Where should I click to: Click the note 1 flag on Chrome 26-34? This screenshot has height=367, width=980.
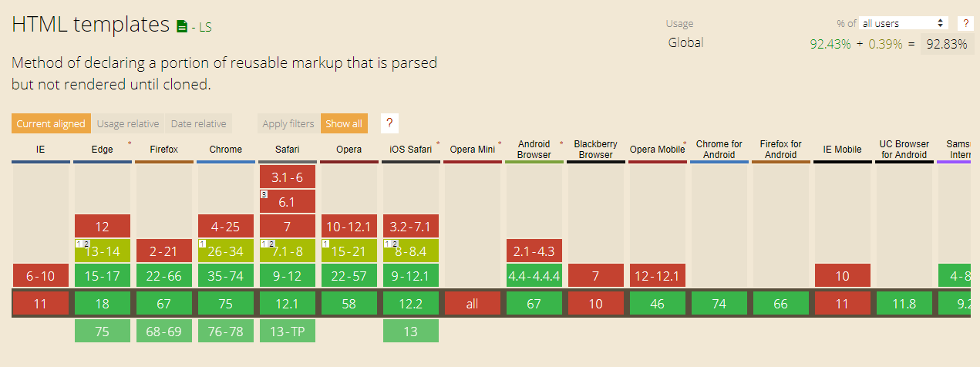click(x=202, y=244)
